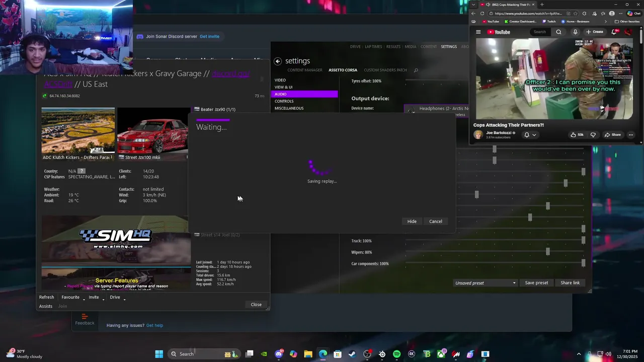The width and height of the screenshot is (644, 362).
Task: Click the Feedback button
Action: [85, 320]
